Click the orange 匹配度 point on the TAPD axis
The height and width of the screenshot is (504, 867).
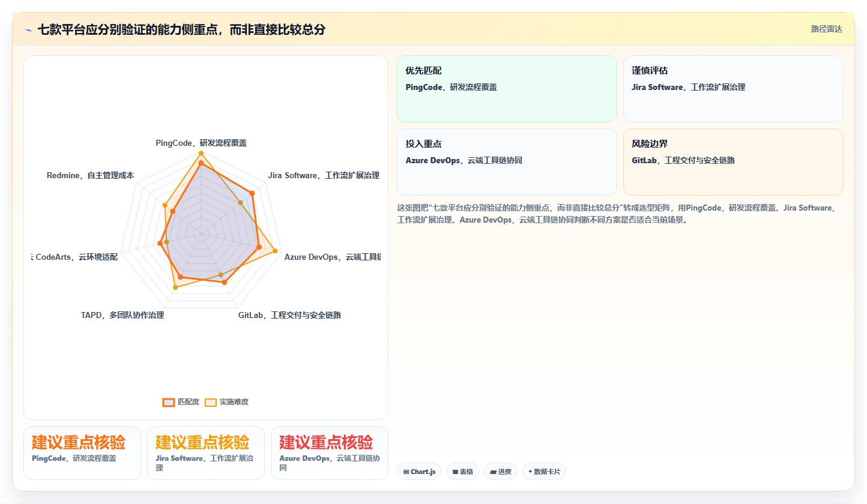click(181, 277)
